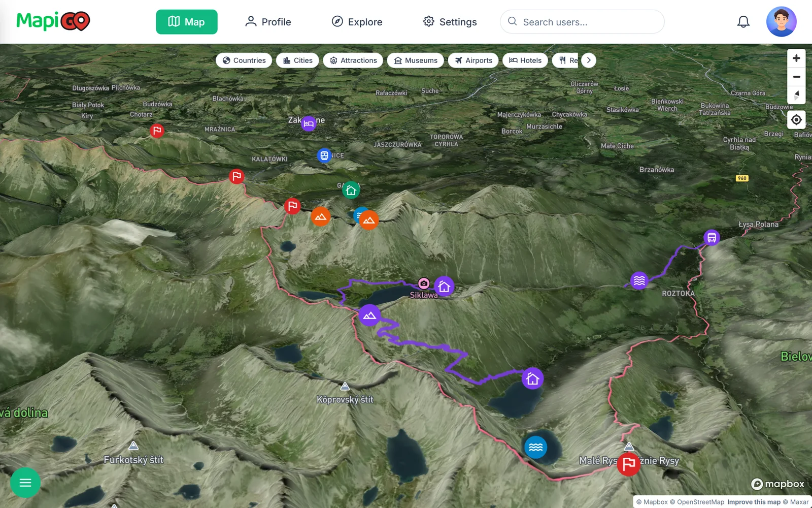Select the rightmost orange mountain marker
Viewport: 812px width, 508px height.
pos(368,220)
